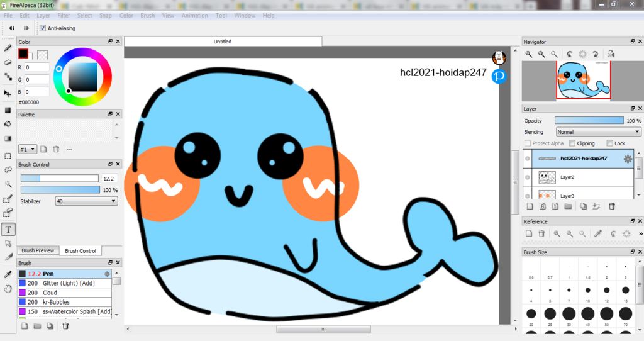Activate the Text tool
644x341 pixels.
pyautogui.click(x=8, y=230)
